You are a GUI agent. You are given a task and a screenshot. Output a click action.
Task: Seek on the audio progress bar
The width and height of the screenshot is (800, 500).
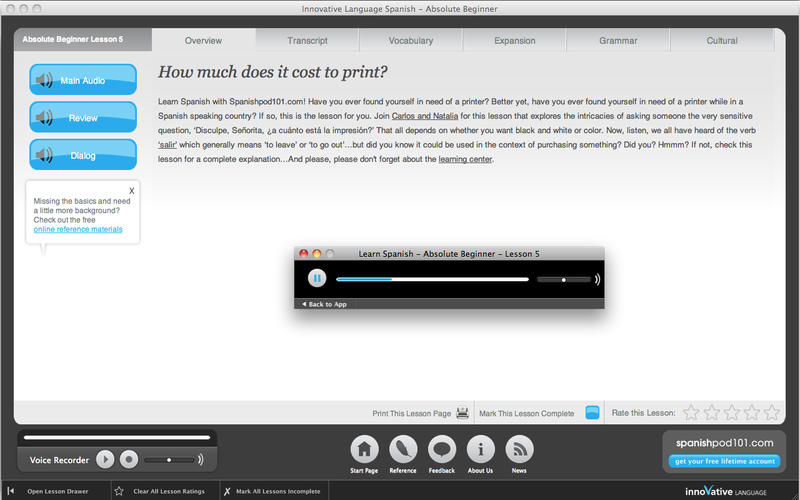432,279
